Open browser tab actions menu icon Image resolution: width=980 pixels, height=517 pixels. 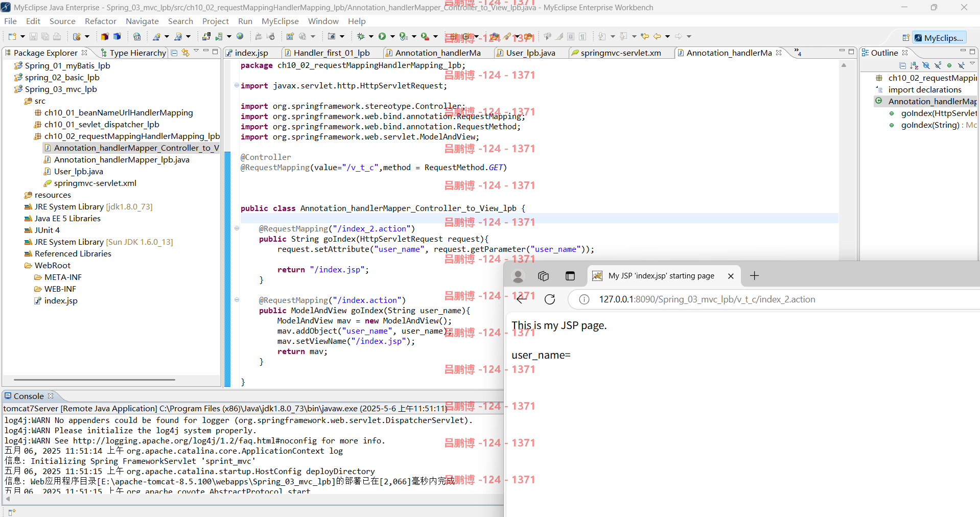[x=570, y=276]
